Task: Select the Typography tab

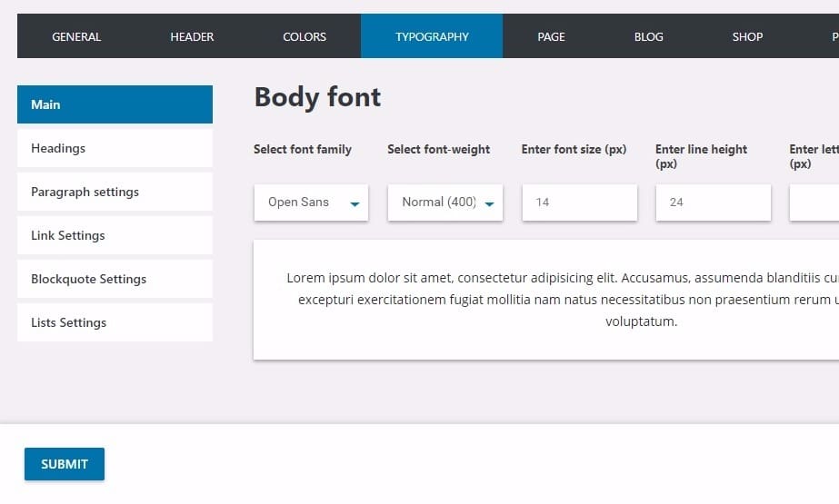Action: tap(432, 36)
